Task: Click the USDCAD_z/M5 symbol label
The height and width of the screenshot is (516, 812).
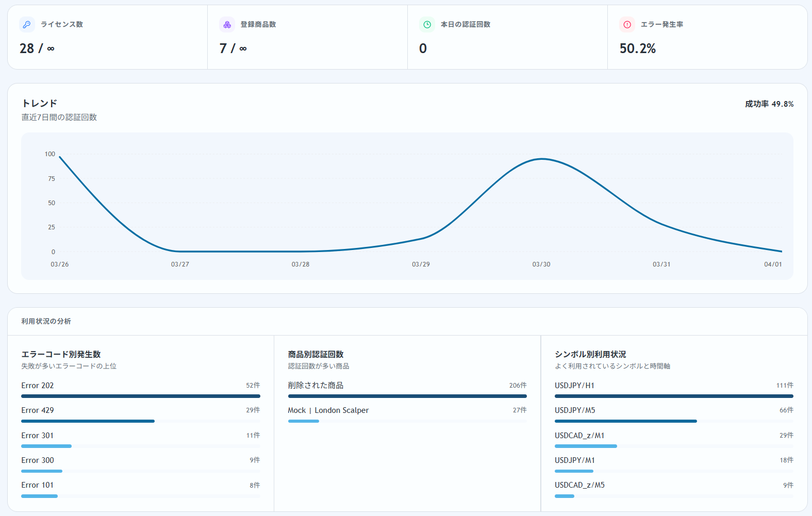Action: 579,485
